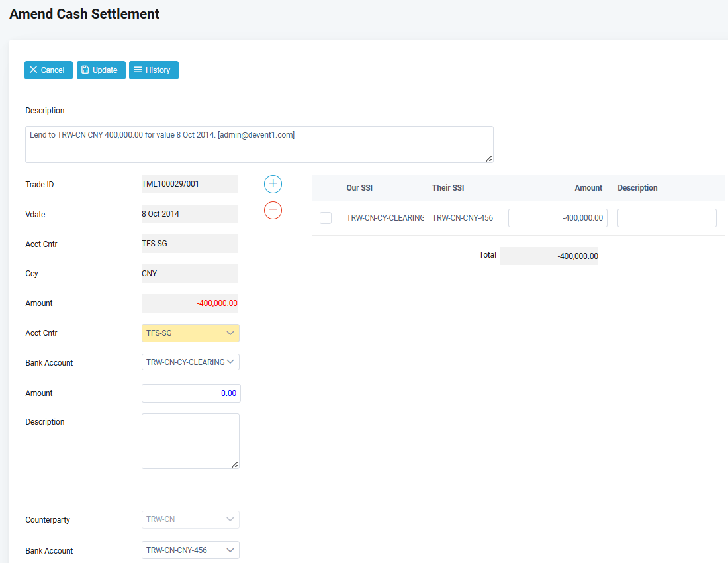Click the table row Amount input -400,000.00
The width and height of the screenshot is (728, 563).
pyautogui.click(x=557, y=218)
